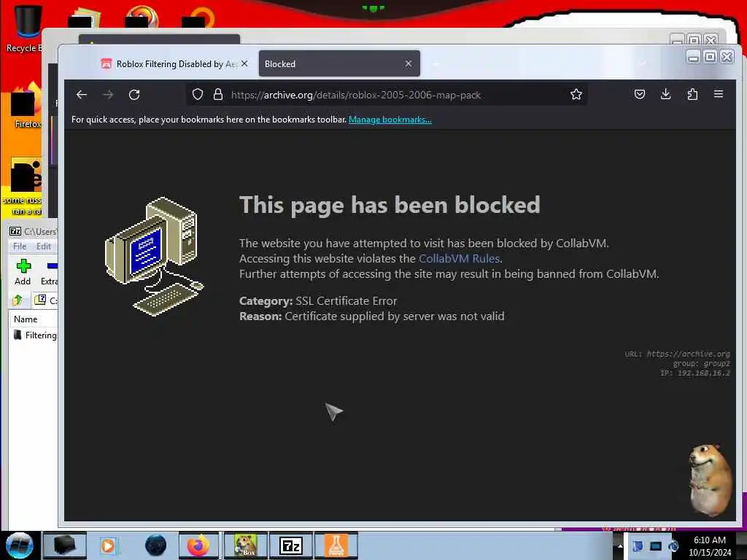
Task: Open the 'some russ' desktop file icon
Action: pos(25,187)
